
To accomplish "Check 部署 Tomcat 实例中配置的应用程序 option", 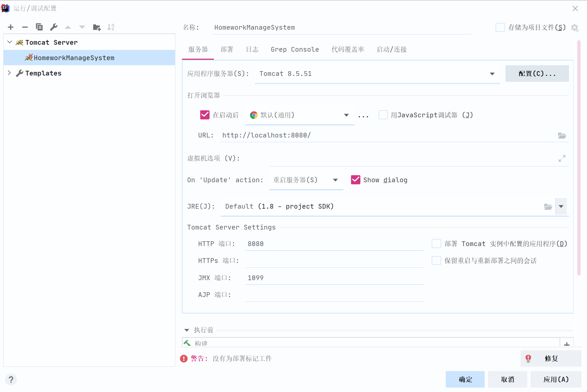I will [x=436, y=243].
